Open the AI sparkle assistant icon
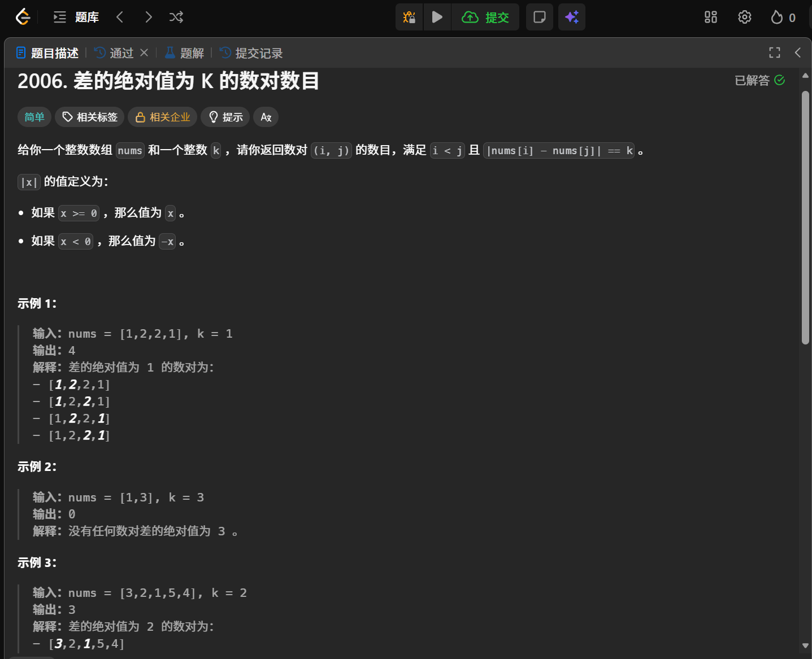 [572, 17]
